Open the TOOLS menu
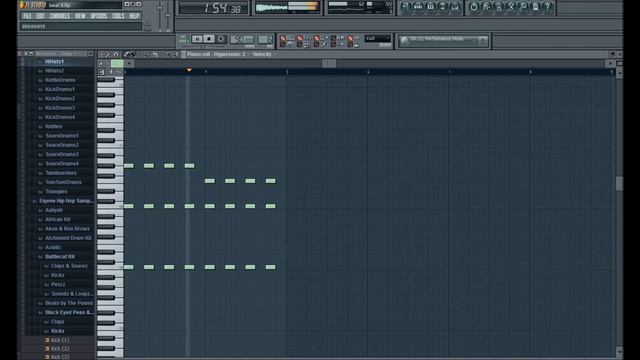Screen dimensions: 640x360 (118, 16)
